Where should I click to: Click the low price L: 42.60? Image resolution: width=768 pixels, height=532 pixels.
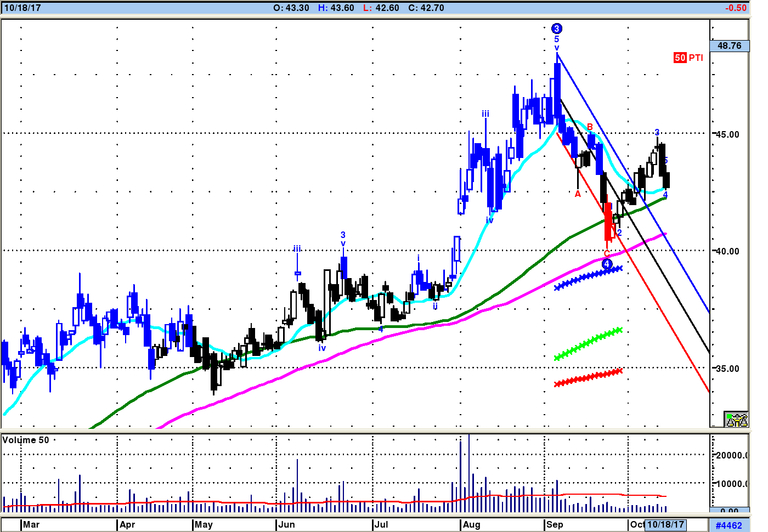(381, 8)
